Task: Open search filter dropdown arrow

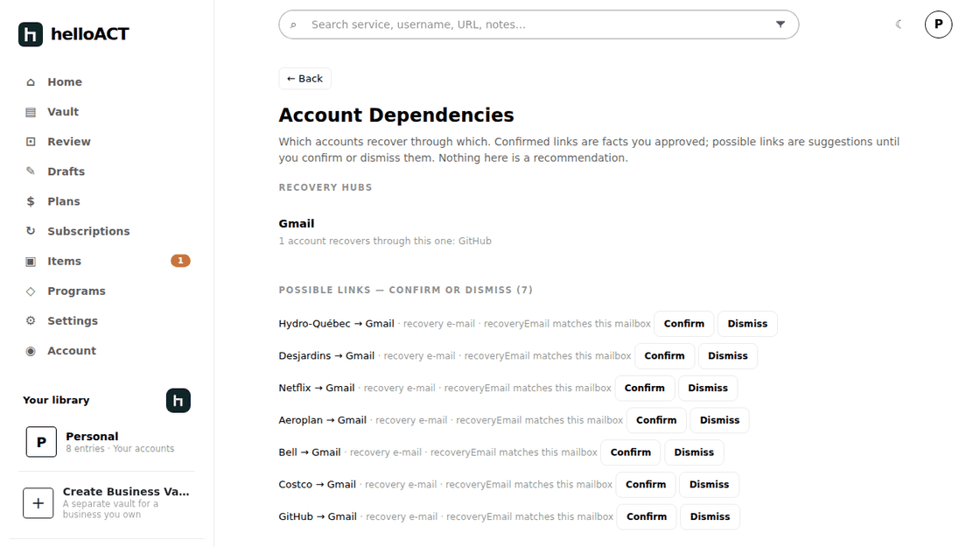Action: pos(780,25)
